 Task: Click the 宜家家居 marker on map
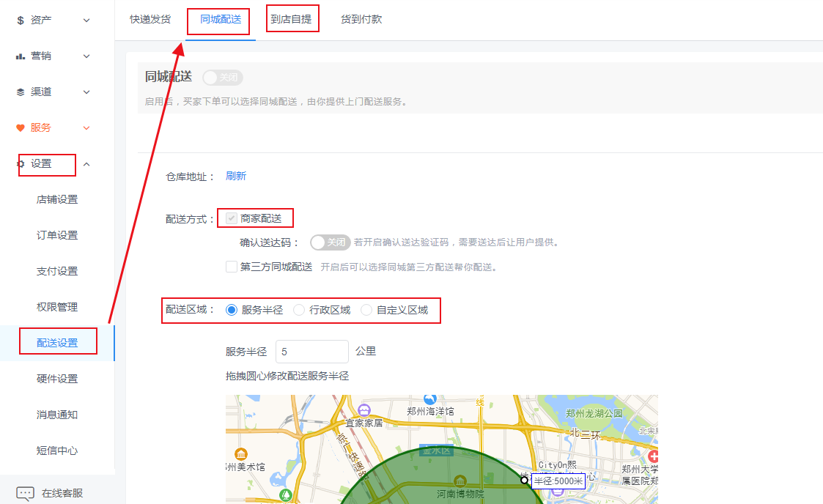(x=364, y=409)
